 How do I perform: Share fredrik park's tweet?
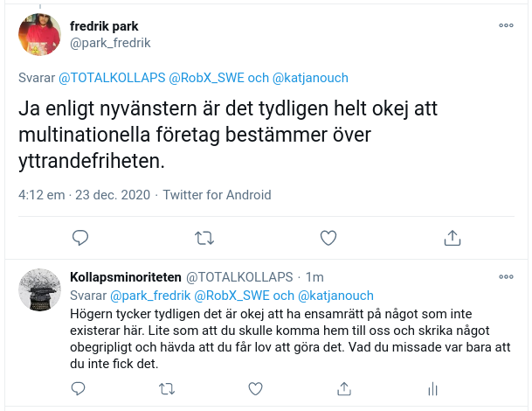click(453, 238)
